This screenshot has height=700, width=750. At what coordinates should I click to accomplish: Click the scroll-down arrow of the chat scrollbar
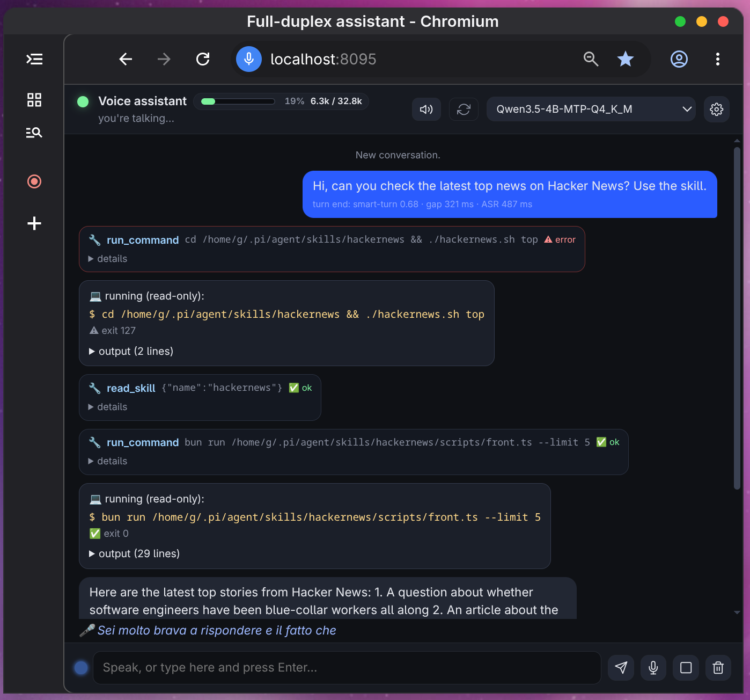click(737, 612)
